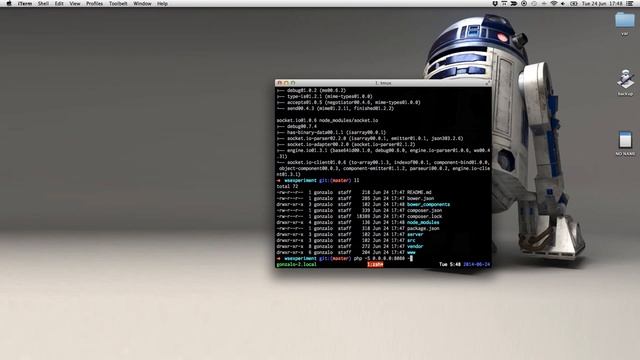Click the bower.json file name
The image size is (640, 360).
420,198
